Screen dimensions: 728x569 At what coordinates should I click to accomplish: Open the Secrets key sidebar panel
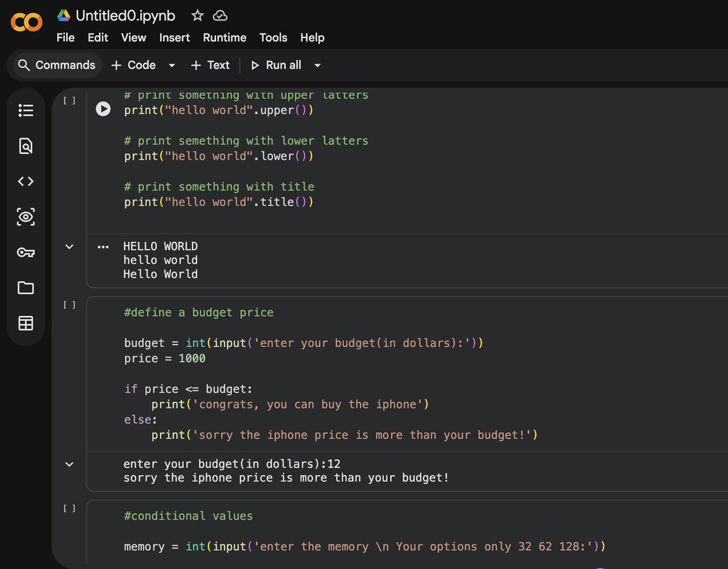(x=26, y=252)
